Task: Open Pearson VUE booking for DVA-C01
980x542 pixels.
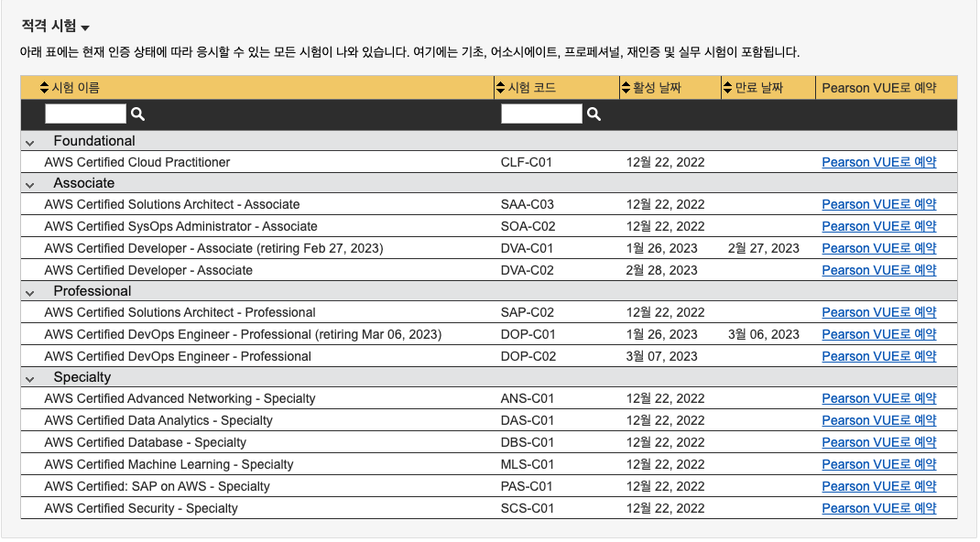Action: pos(878,248)
